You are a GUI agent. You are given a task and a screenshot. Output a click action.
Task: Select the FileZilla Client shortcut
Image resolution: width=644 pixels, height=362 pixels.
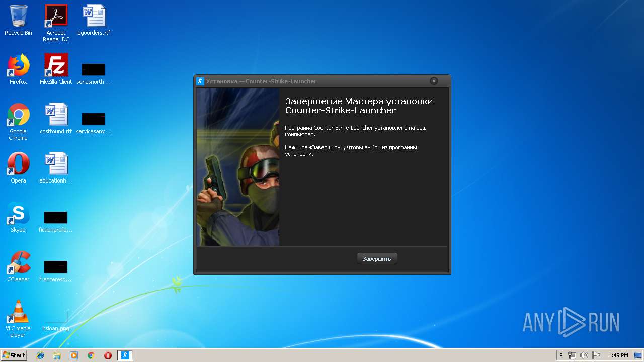coord(56,69)
